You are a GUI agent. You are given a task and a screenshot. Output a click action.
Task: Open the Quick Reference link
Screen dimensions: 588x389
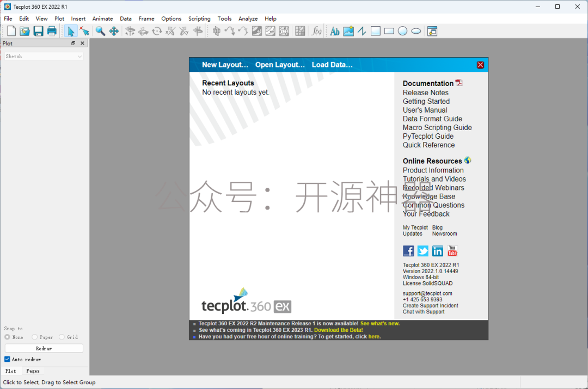click(428, 145)
